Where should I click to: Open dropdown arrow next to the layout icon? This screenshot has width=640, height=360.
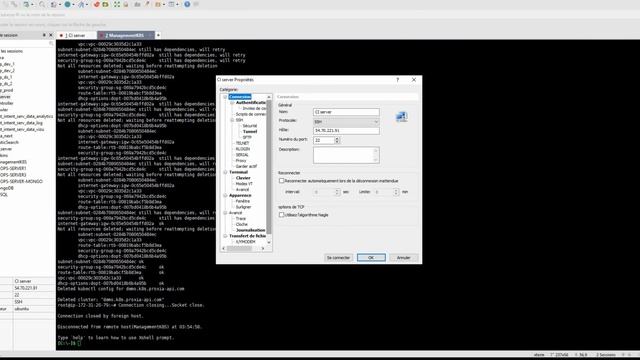click(177, 4)
